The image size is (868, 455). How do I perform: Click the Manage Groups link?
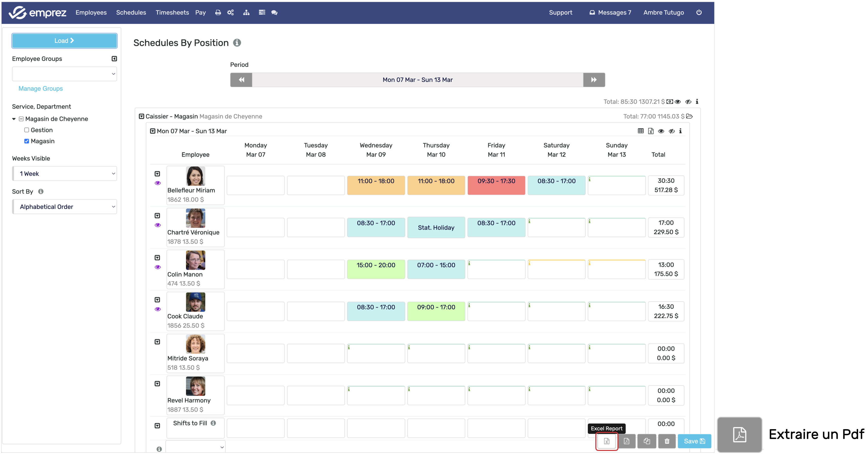40,88
